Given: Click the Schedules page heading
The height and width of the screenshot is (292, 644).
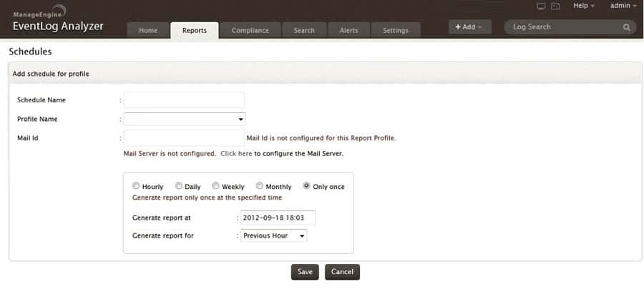Looking at the screenshot, I should (x=30, y=52).
